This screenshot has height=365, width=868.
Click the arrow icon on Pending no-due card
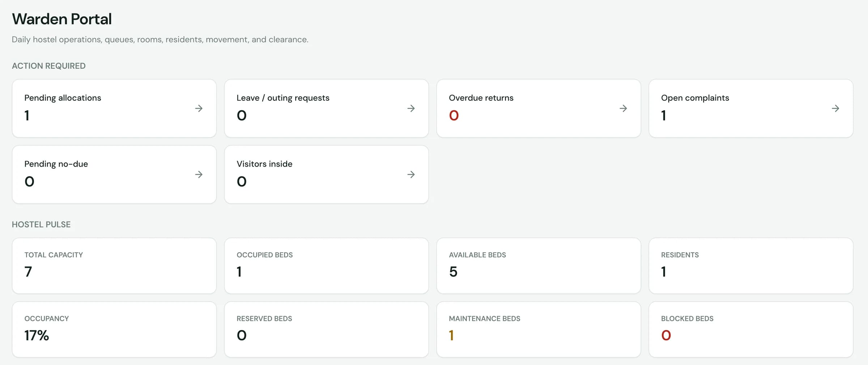click(x=199, y=175)
